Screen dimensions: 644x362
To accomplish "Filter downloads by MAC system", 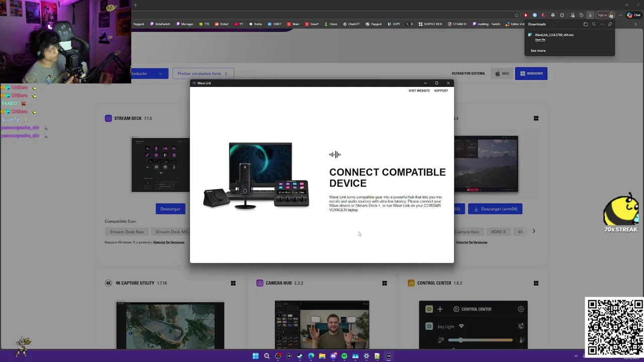I will (x=502, y=73).
